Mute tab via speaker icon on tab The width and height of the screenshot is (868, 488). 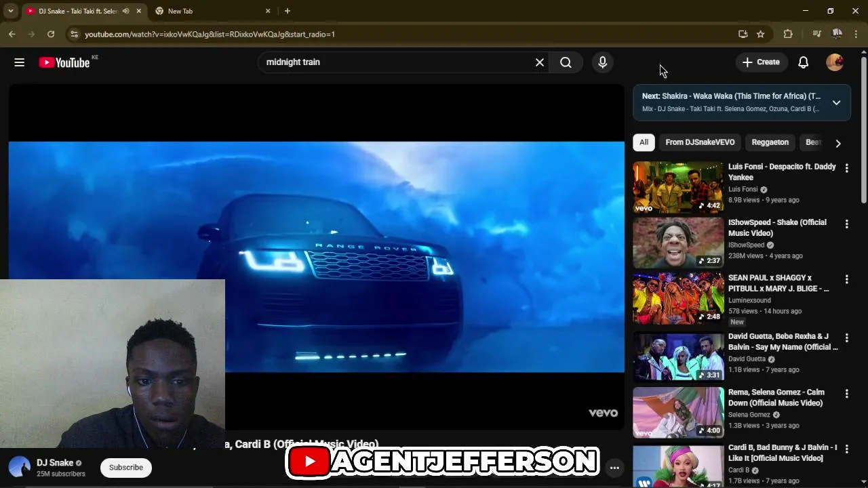[x=126, y=11]
